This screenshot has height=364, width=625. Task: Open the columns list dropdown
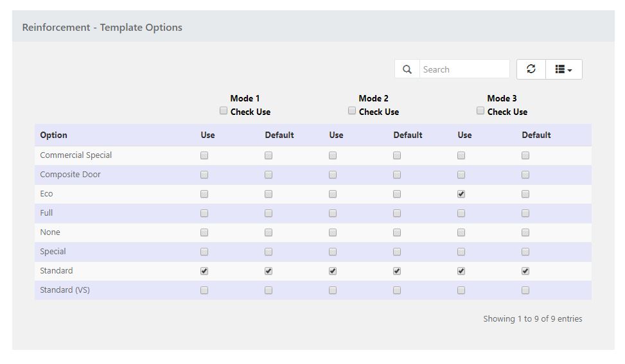click(563, 69)
